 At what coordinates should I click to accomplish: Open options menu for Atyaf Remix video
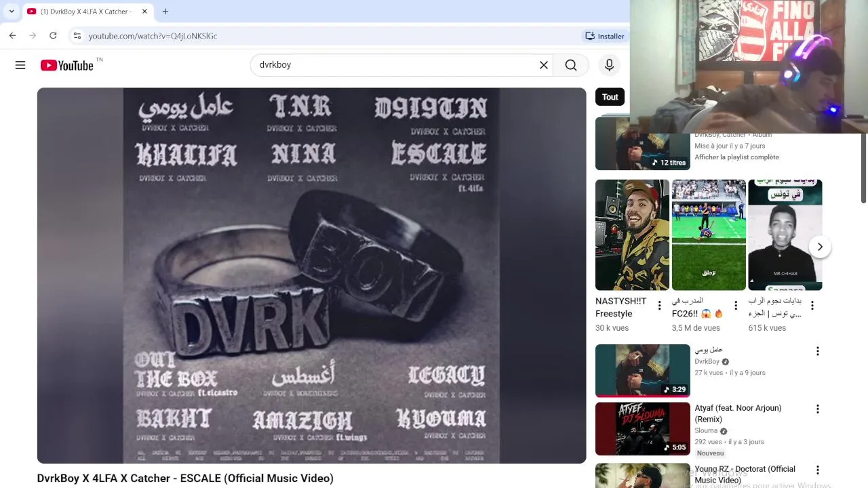coord(817,409)
